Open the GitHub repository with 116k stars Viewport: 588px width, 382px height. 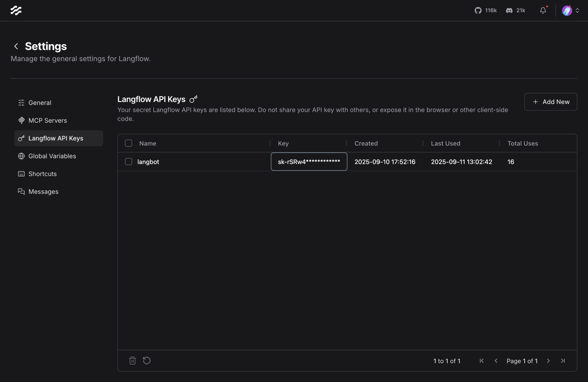(485, 10)
